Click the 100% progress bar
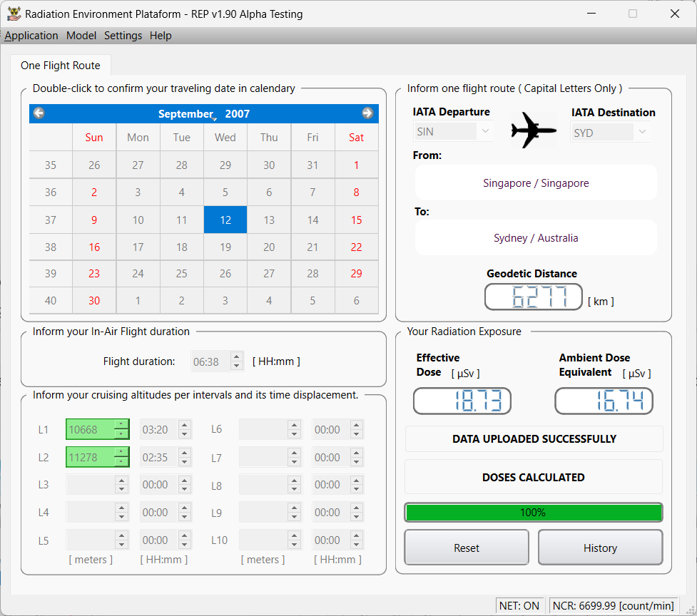The height and width of the screenshot is (616, 697). [x=533, y=513]
